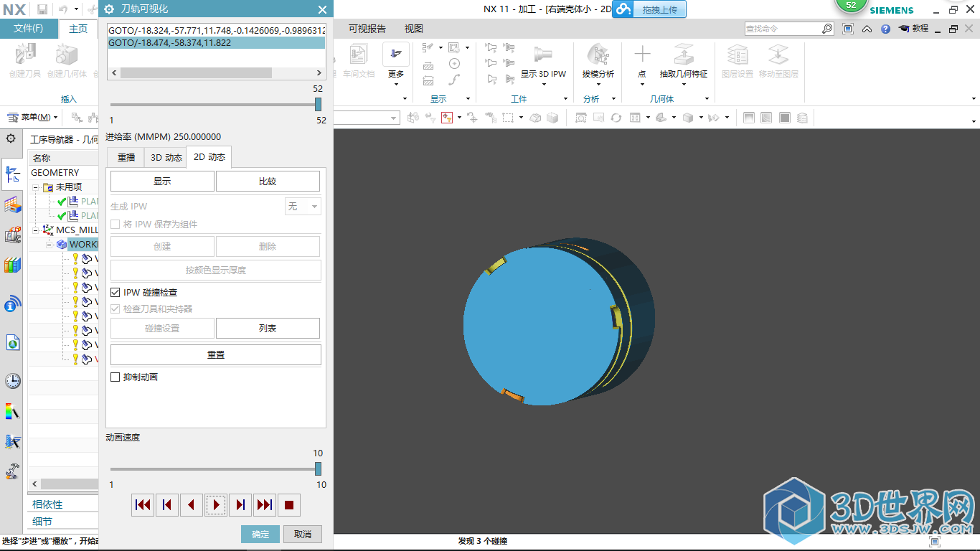This screenshot has width=980, height=551.
Task: Click the command finder magnifier icon
Action: click(827, 29)
